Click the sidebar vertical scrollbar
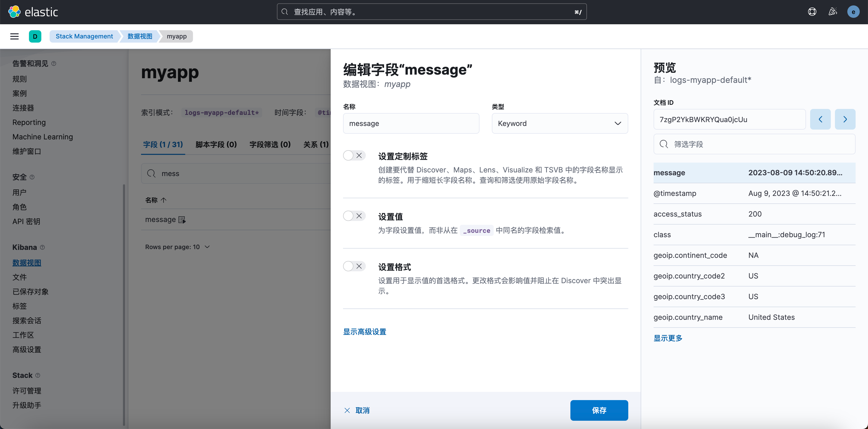Screen dimensions: 868x429 point(124,305)
